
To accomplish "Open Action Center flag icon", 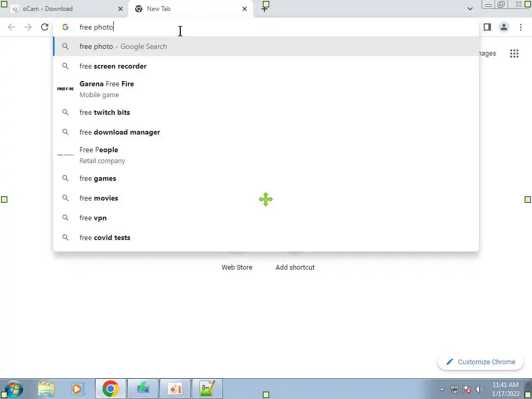I will pos(467,390).
